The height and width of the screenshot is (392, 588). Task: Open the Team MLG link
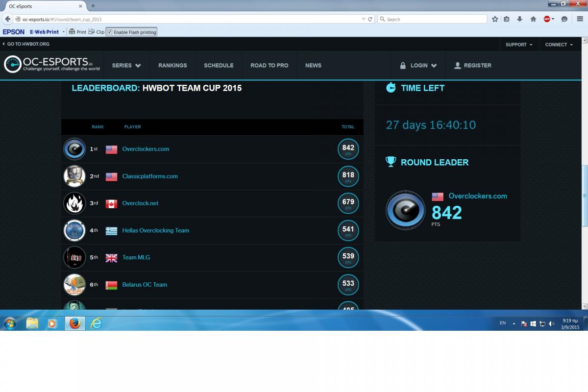click(136, 257)
